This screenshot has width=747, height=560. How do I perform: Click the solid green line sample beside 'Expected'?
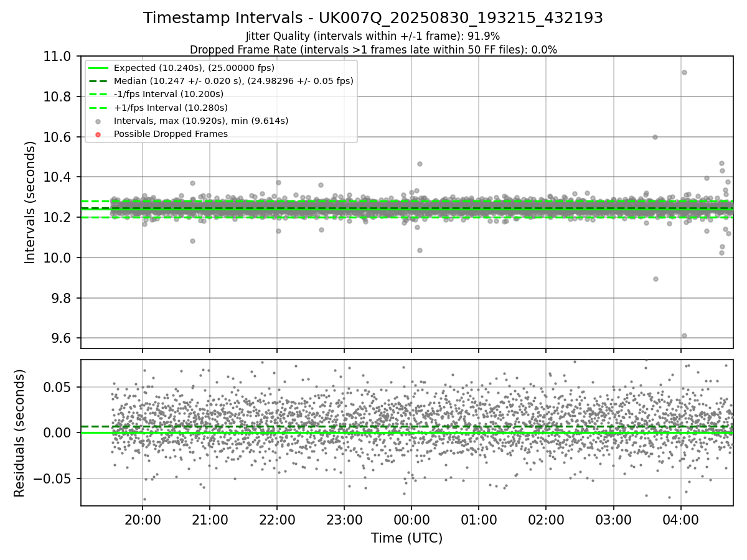pyautogui.click(x=98, y=68)
